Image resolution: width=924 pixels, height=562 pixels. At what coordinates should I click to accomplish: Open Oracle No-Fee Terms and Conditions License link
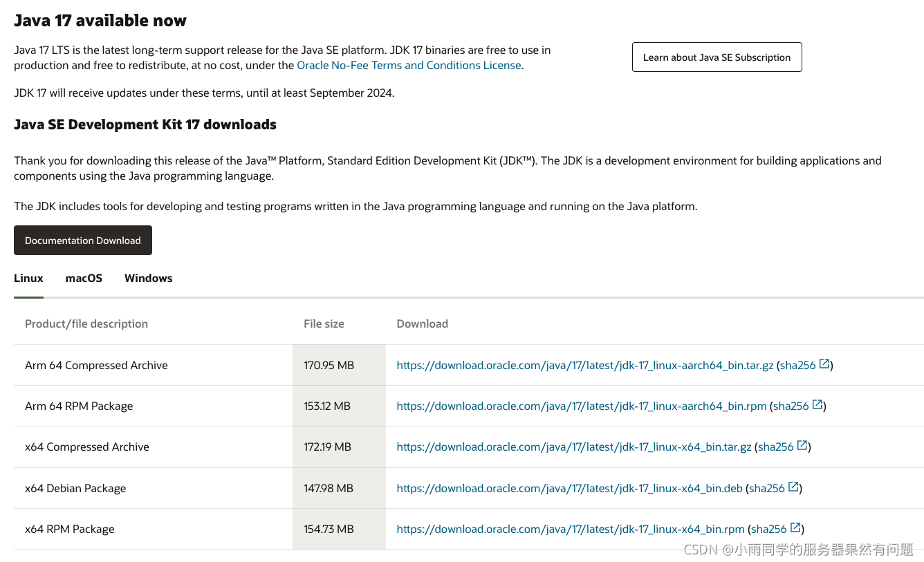coord(409,65)
